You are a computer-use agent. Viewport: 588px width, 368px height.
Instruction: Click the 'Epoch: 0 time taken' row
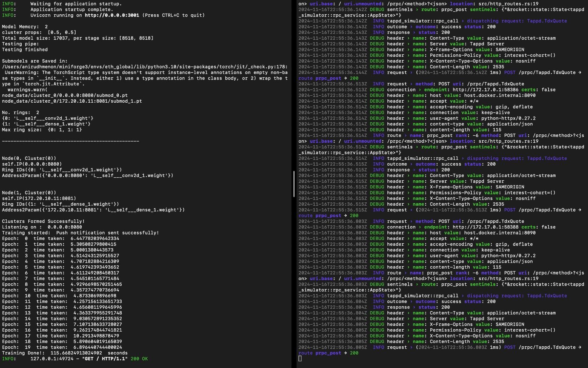(x=61, y=238)
